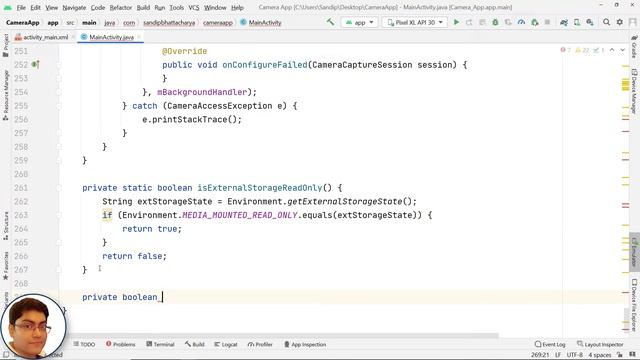The image size is (640, 360).
Task: Click the Search Everywhere magnifier icon
Action: 607,22
